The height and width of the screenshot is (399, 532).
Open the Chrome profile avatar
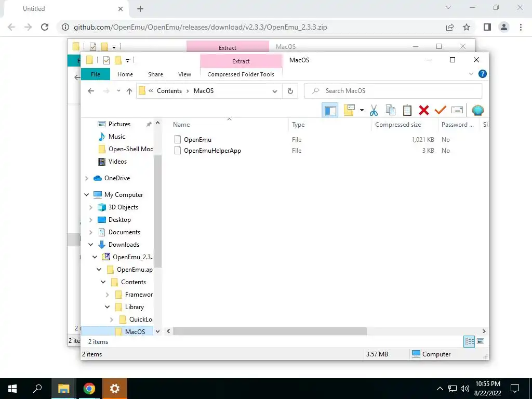[x=504, y=27]
